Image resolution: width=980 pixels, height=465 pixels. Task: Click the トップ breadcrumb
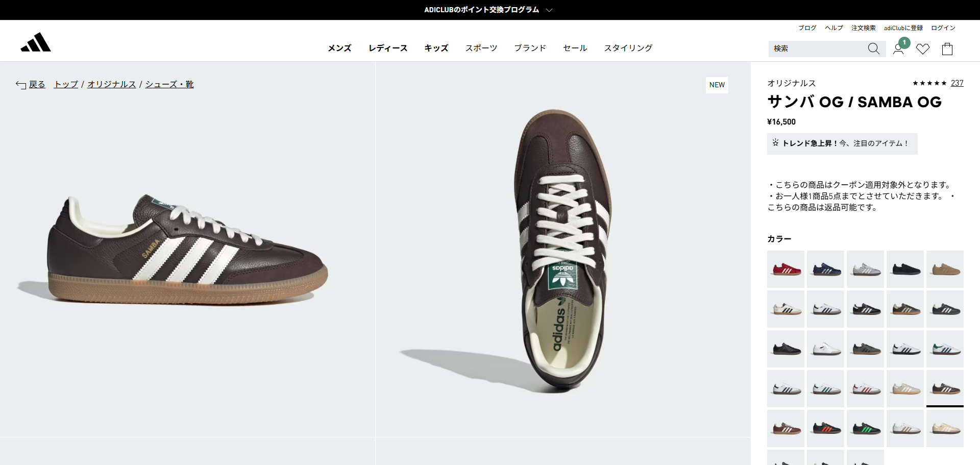tap(66, 84)
